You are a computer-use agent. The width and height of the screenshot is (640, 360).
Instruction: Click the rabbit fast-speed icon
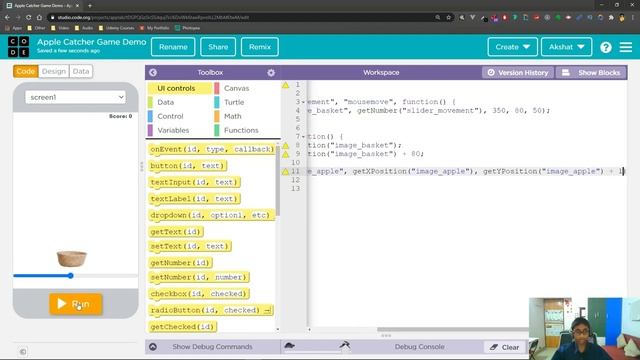tap(345, 346)
